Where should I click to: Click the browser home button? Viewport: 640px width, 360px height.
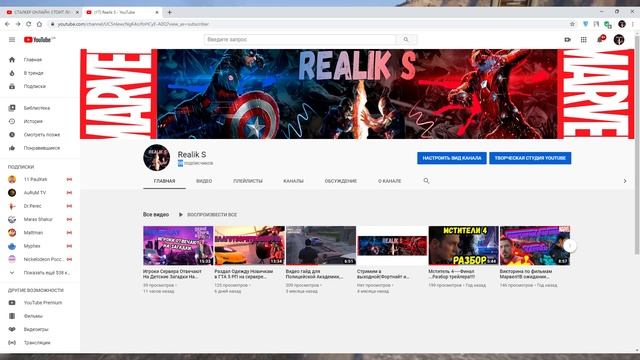point(40,24)
